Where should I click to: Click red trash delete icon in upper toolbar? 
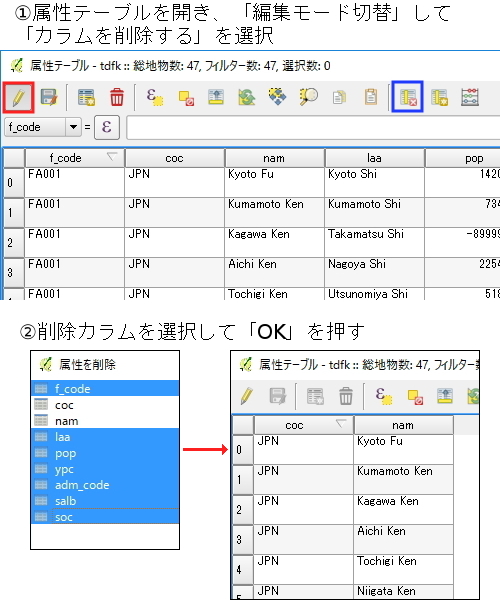click(x=117, y=97)
